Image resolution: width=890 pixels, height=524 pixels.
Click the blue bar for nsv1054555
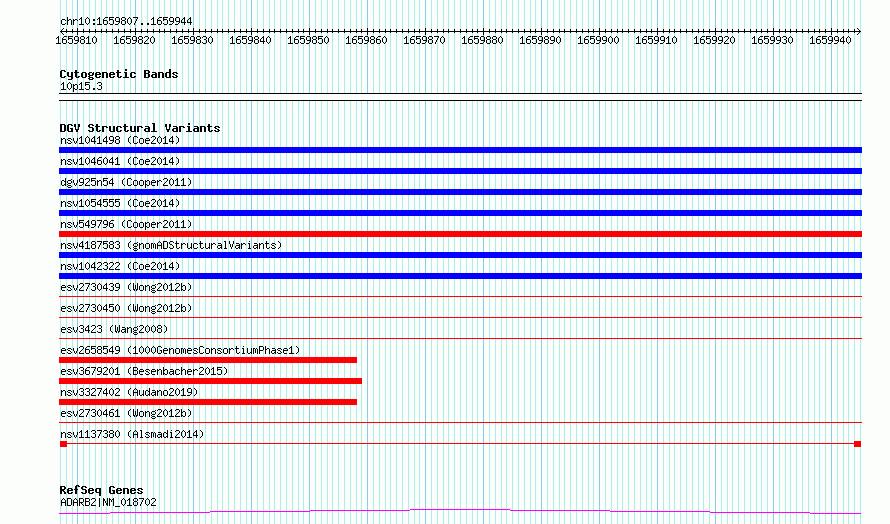point(460,213)
